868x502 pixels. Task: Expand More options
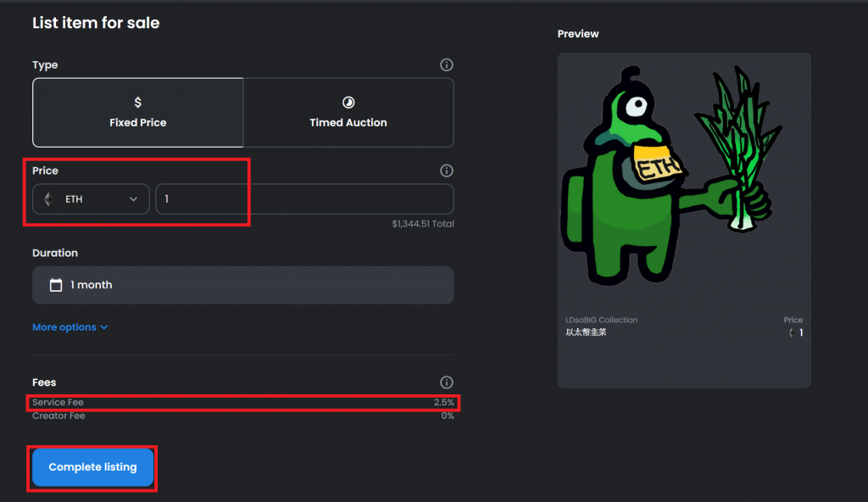70,327
